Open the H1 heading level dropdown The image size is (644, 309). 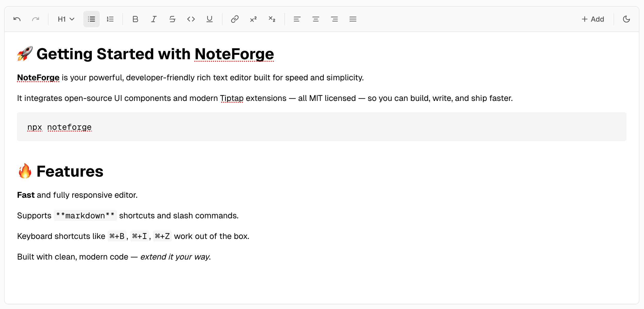(x=66, y=19)
